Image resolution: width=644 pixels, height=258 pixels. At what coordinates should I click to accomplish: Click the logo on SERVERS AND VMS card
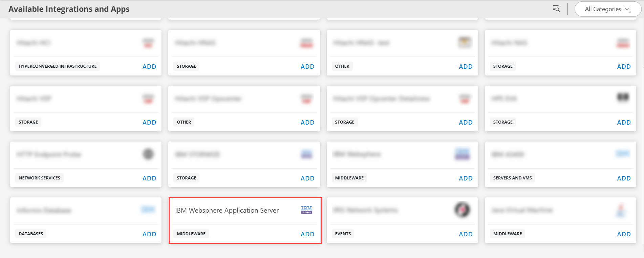pos(623,154)
